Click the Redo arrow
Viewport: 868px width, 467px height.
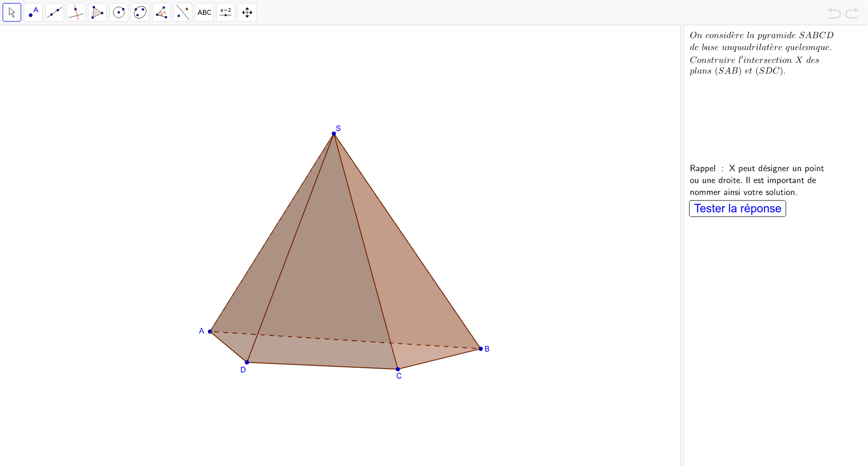click(x=852, y=13)
